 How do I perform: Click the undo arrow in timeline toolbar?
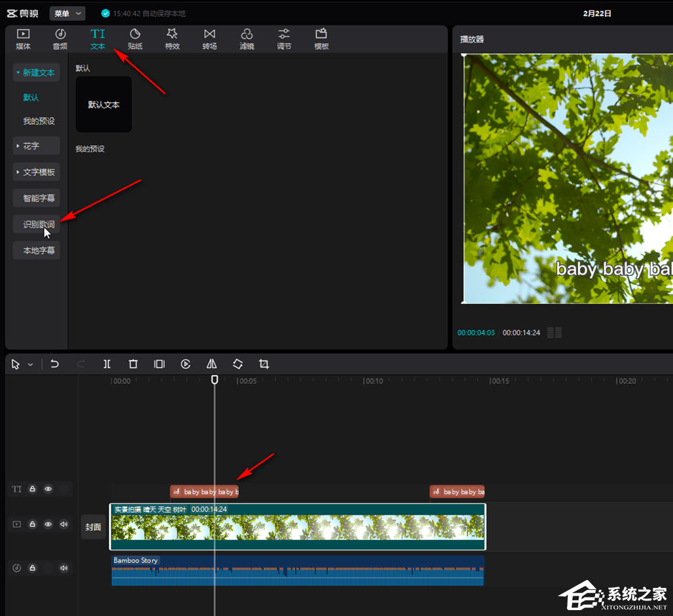55,364
